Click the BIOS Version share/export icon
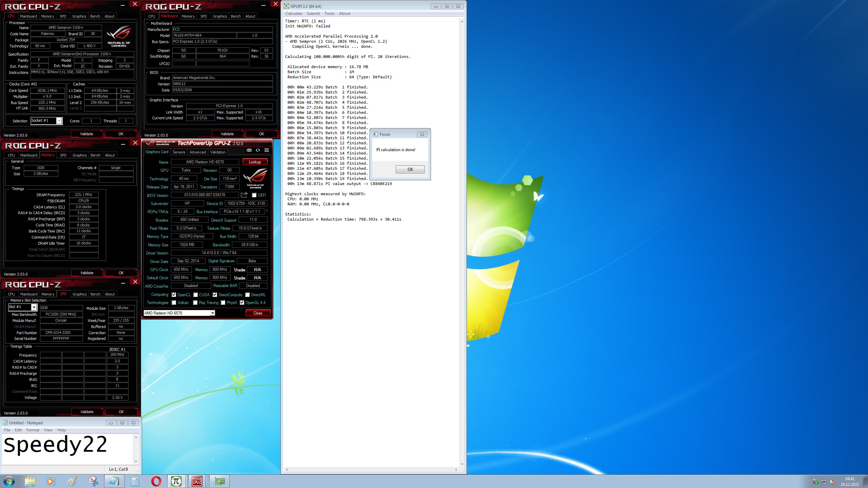The width and height of the screenshot is (868, 488). click(244, 195)
